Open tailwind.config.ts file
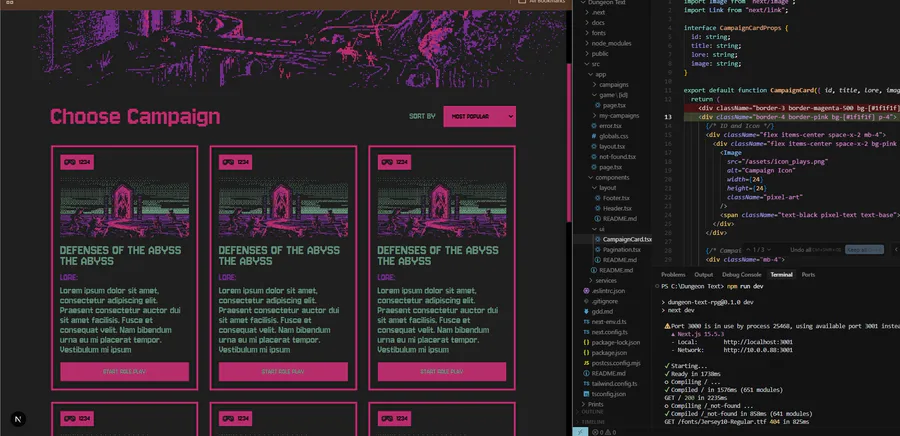The width and height of the screenshot is (900, 436). [614, 384]
